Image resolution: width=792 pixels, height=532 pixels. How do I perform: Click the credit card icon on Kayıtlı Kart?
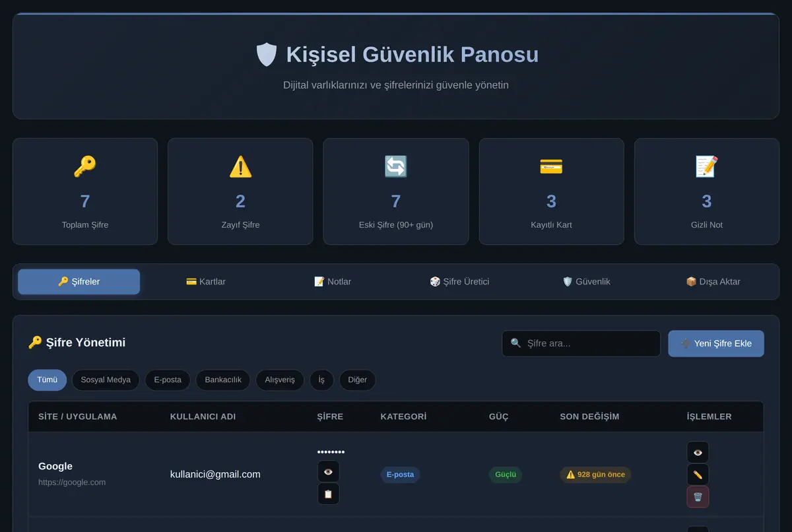(x=551, y=167)
